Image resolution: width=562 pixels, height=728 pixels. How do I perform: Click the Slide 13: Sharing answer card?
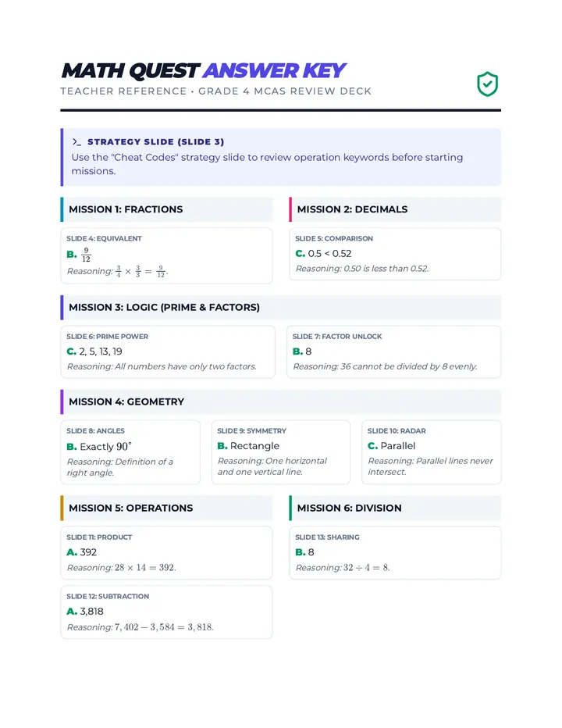[395, 552]
